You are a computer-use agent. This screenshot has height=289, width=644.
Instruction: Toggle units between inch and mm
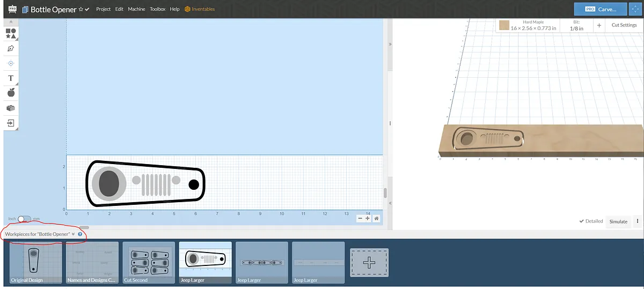[25, 219]
